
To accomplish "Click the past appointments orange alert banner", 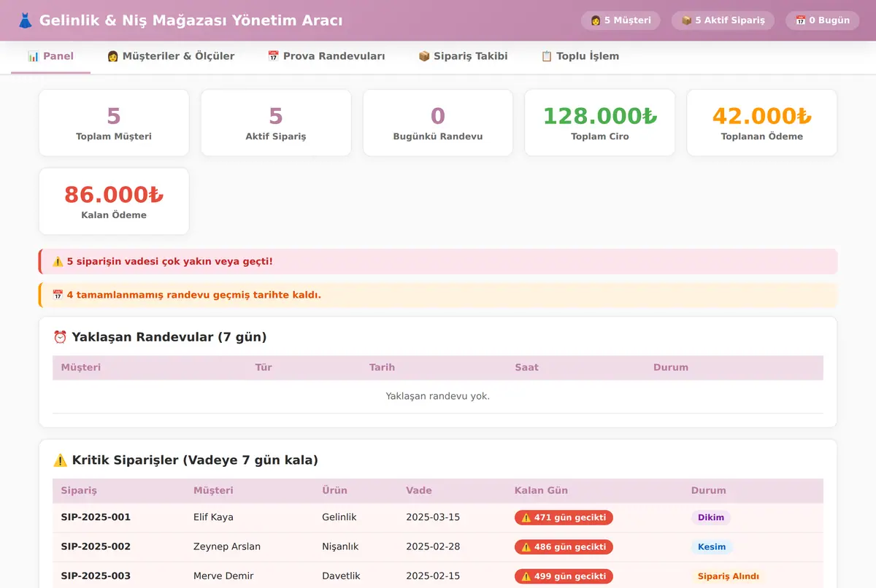I will point(438,295).
